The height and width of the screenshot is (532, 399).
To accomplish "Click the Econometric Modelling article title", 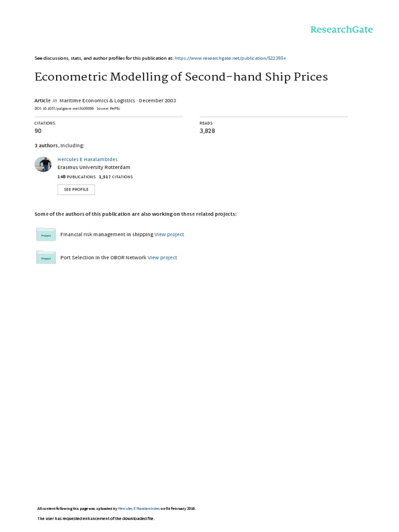I will click(181, 77).
